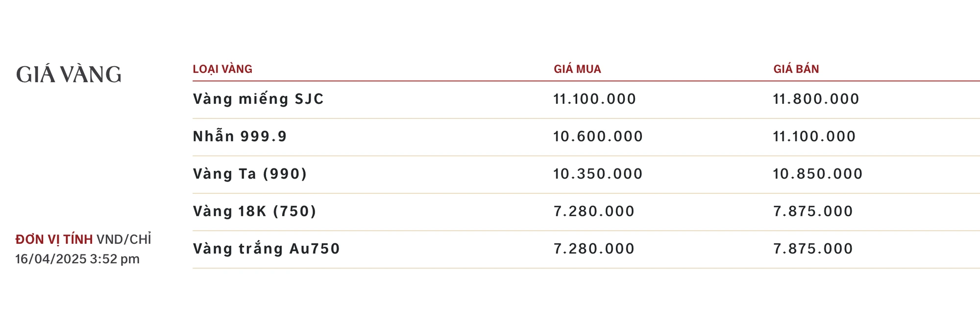The image size is (980, 328).
Task: Select the GIÁ MUA column header
Action: coord(577,69)
